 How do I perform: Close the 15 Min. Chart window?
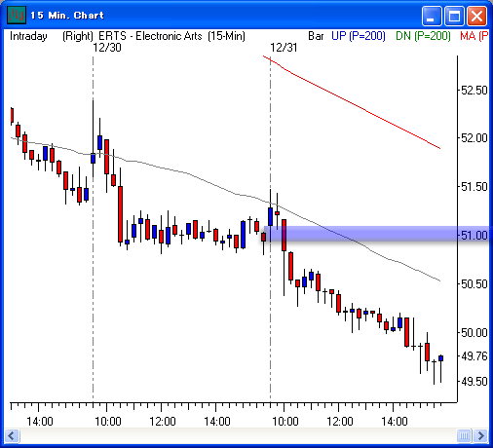[x=476, y=16]
